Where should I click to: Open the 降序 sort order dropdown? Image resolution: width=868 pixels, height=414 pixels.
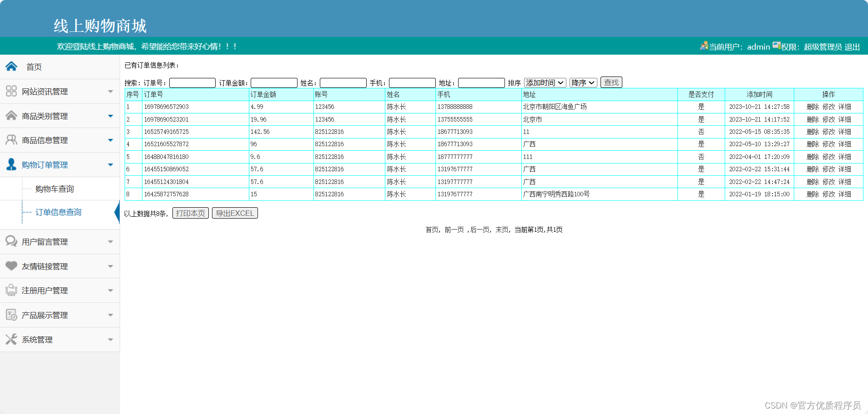583,82
